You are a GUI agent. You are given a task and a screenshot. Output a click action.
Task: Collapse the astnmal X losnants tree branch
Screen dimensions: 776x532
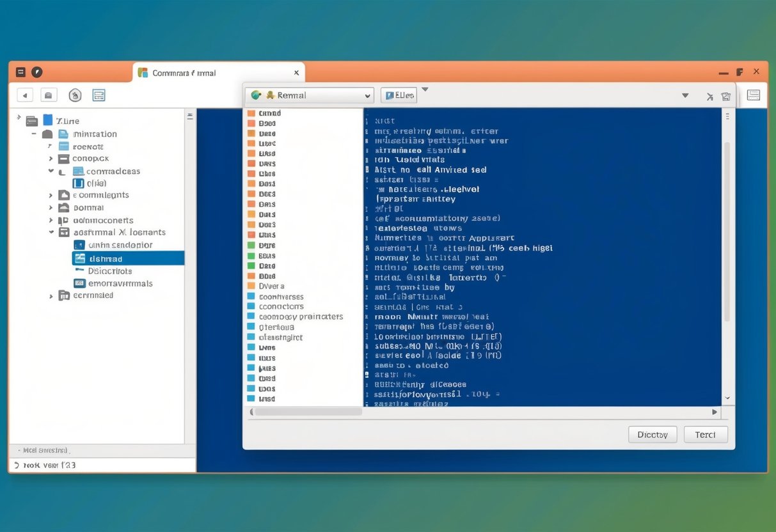[52, 231]
